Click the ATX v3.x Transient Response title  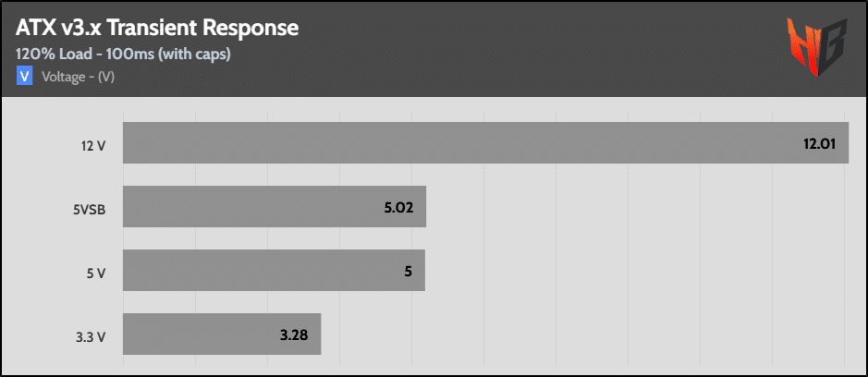click(157, 29)
